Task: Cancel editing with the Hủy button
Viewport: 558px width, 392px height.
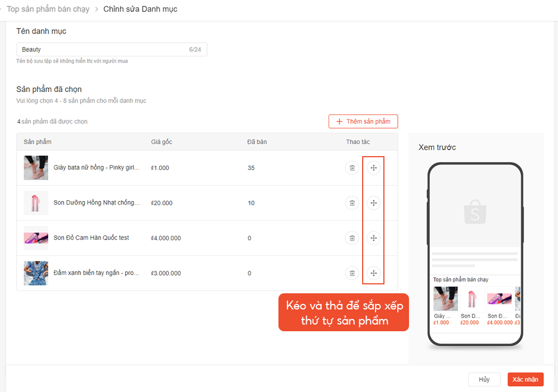Action: point(484,379)
